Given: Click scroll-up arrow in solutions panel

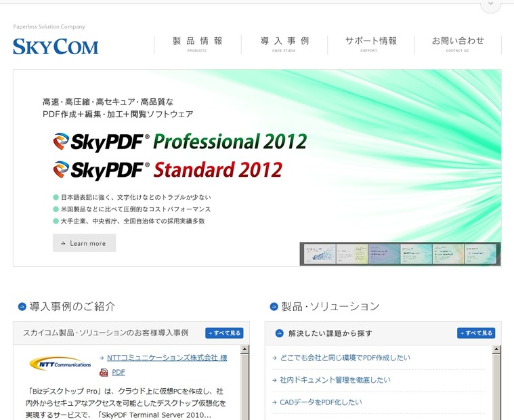Looking at the screenshot, I should [496, 350].
